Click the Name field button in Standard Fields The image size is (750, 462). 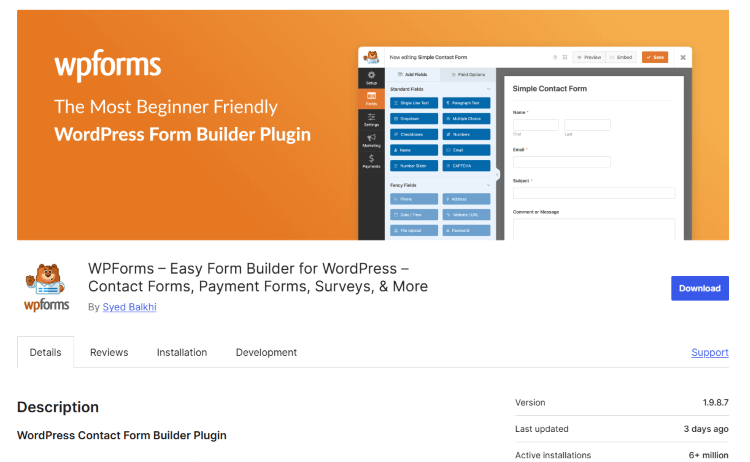click(414, 150)
